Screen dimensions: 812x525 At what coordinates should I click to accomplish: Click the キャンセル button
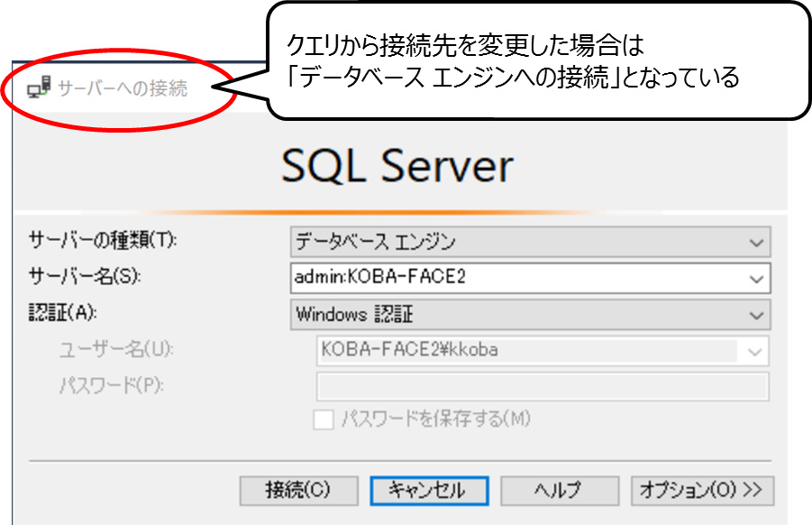pyautogui.click(x=429, y=491)
